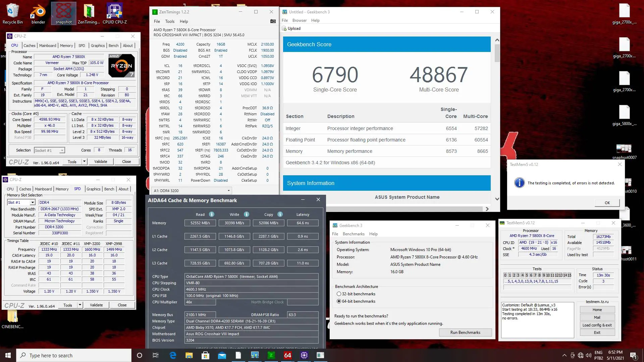
Task: Select 32-bit benchmarks radio button
Action: (x=339, y=294)
